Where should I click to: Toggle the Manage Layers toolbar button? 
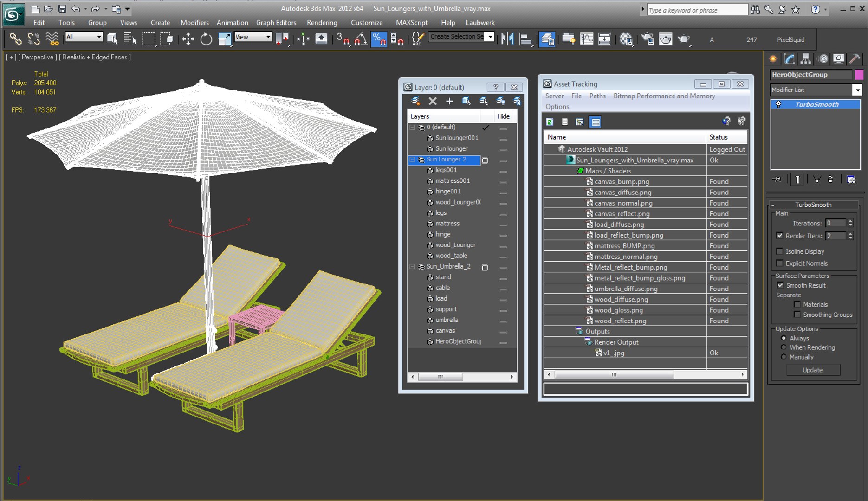click(547, 39)
